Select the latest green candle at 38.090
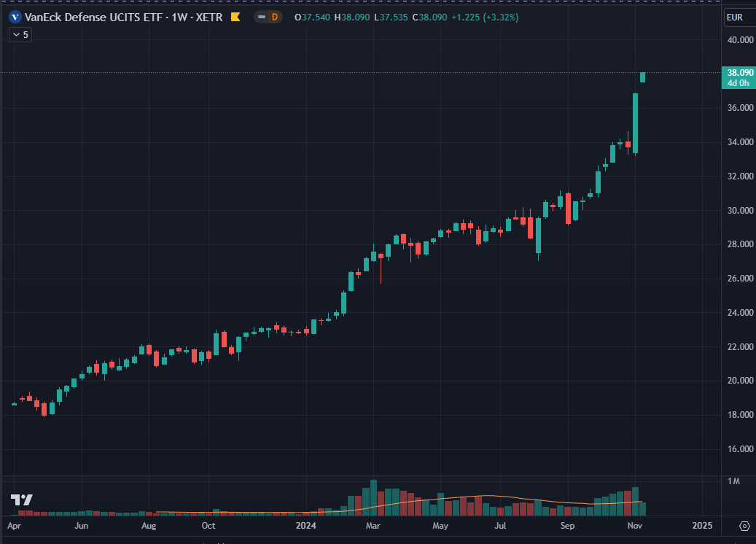Viewport: 756px width, 544px height. point(643,77)
